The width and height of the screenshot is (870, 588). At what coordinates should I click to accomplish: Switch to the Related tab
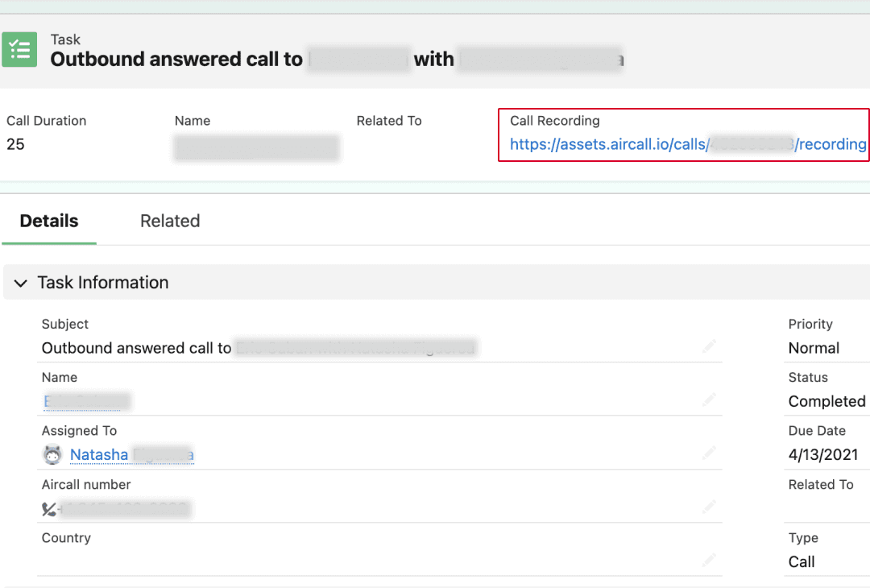(x=169, y=222)
